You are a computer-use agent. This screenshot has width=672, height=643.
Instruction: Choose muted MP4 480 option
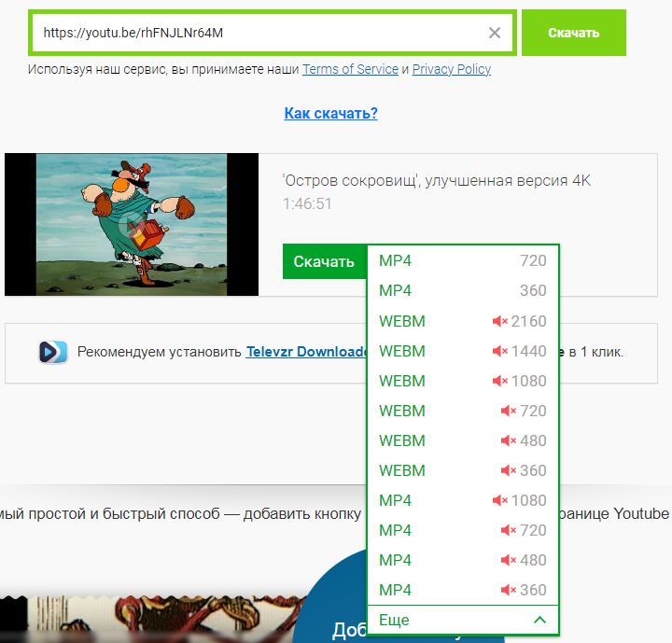pos(463,560)
